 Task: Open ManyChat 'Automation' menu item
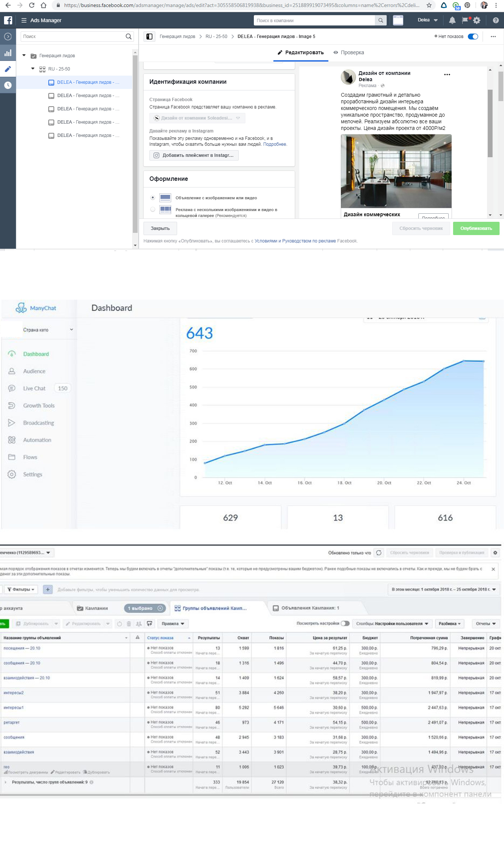point(37,440)
